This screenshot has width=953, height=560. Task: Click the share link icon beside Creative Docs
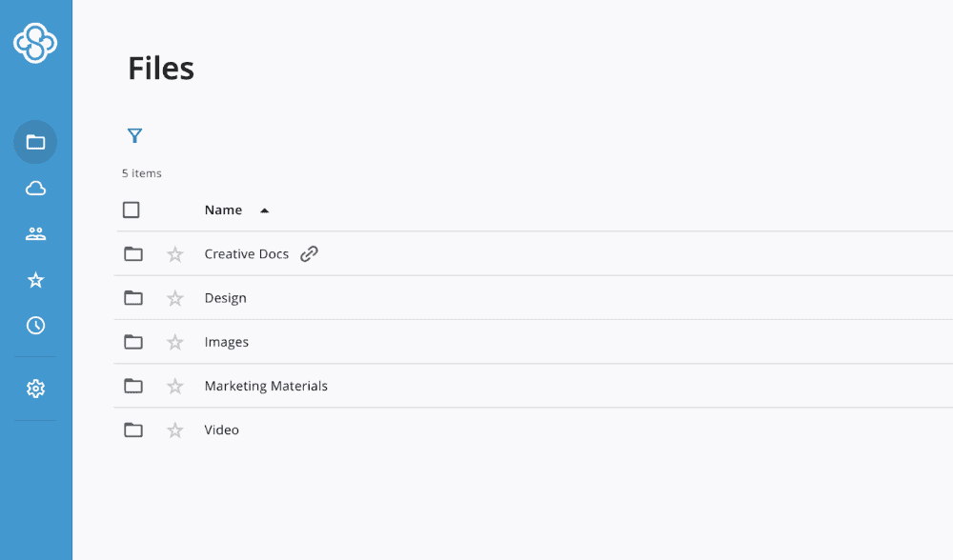(x=309, y=254)
